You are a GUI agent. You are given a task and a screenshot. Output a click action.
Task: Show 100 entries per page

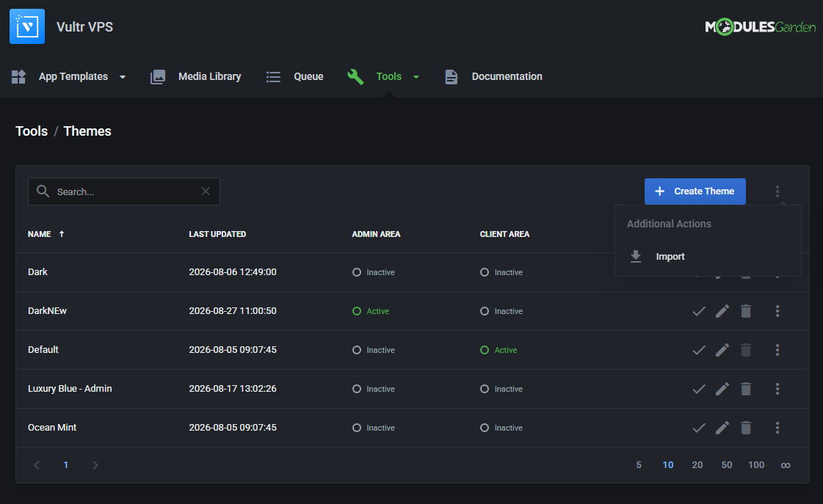click(x=755, y=465)
